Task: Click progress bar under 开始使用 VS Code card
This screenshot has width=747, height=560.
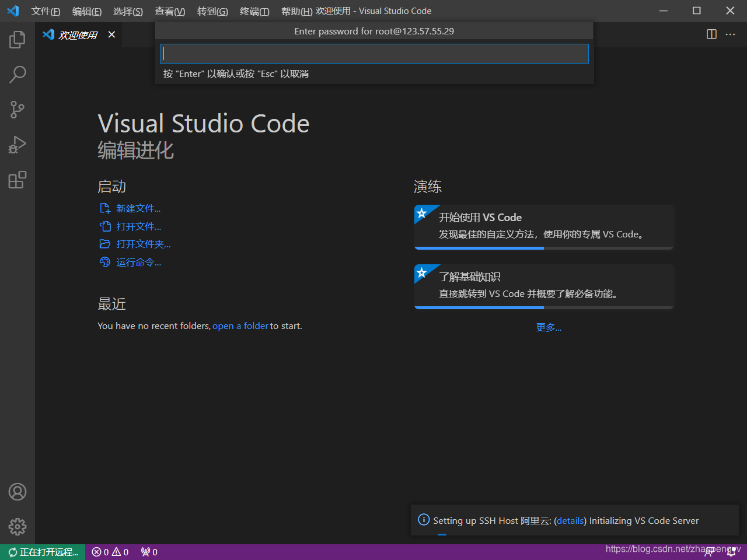Action: [x=544, y=248]
